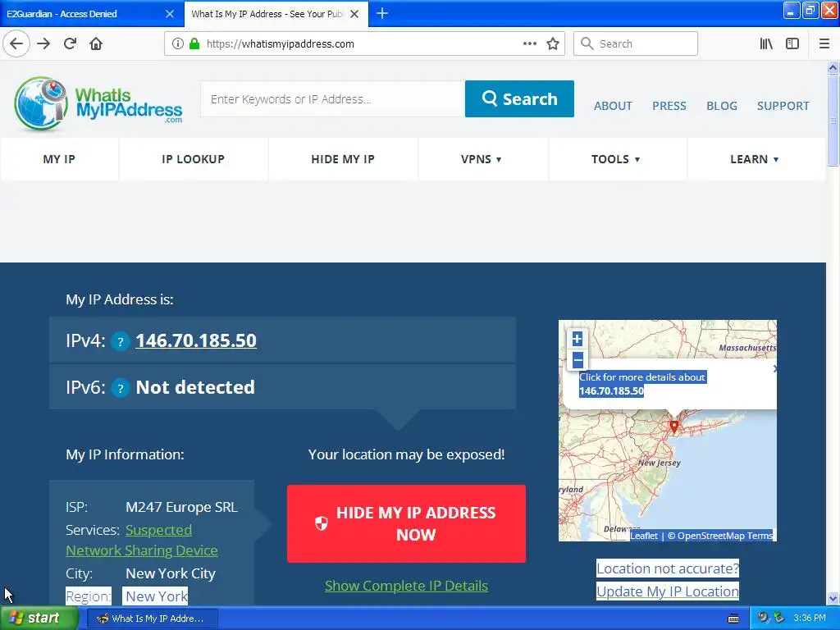The height and width of the screenshot is (630, 840).
Task: Click the red HIDE MY IP ADDRESS NOW button
Action: coord(406,523)
